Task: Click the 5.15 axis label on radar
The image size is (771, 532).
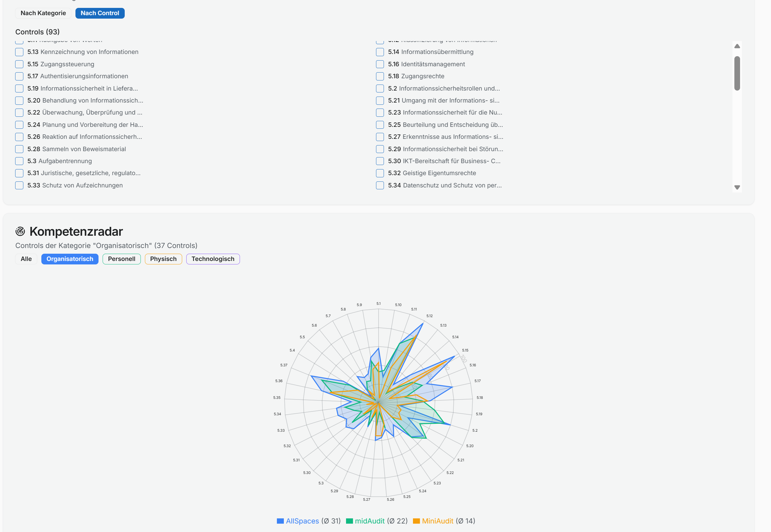Action: [x=465, y=350]
